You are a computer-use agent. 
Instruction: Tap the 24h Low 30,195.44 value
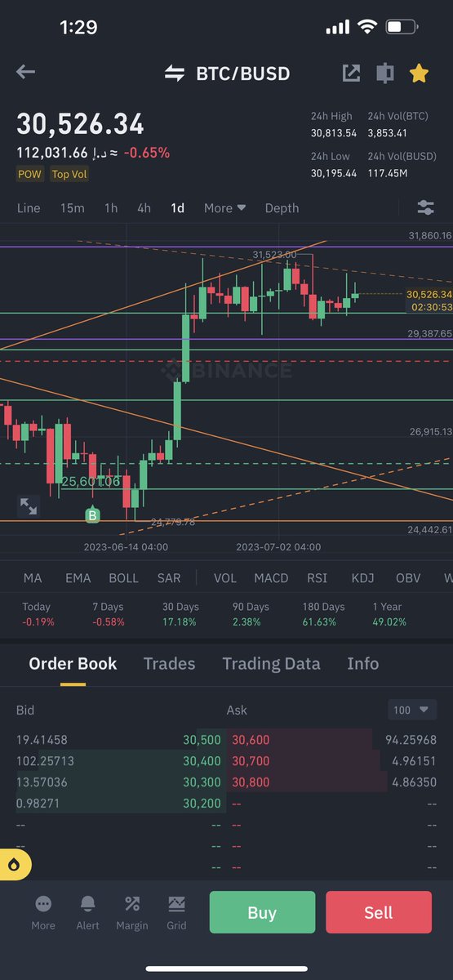pos(334,174)
